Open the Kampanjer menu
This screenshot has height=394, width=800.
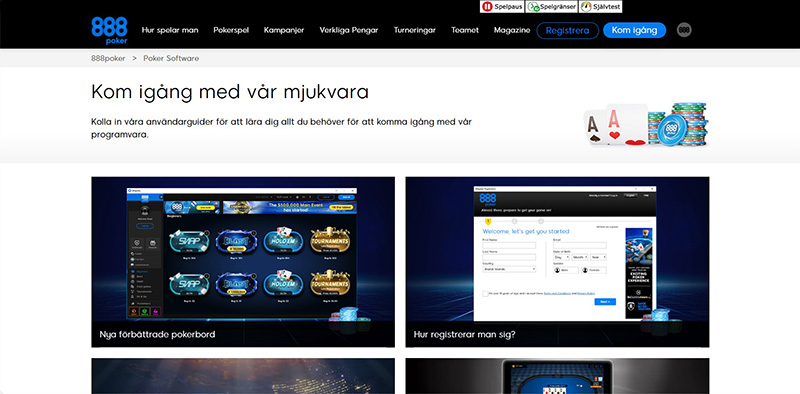tap(284, 30)
